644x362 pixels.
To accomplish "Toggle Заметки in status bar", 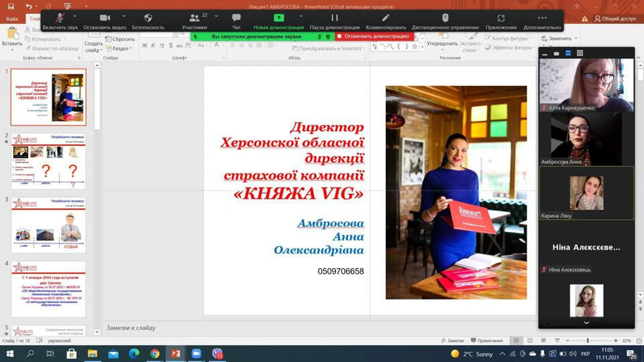I will point(452,340).
